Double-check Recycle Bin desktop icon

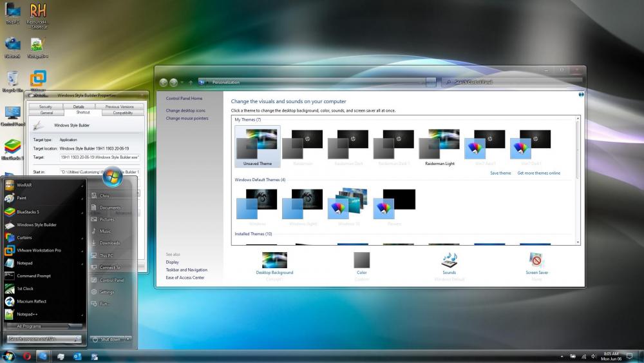[x=12, y=80]
